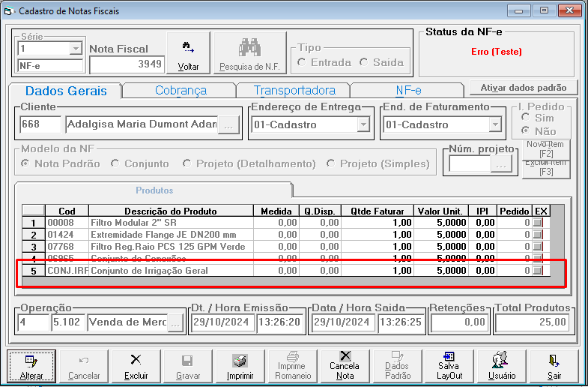
Task: Select the Conjunto model radio button
Action: pyautogui.click(x=115, y=164)
